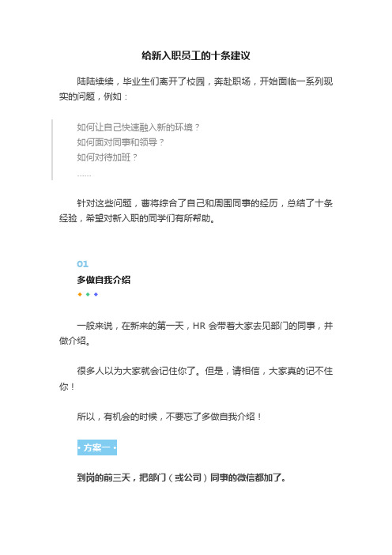Click the green diamond dot under the heading
The height and width of the screenshot is (555, 392).
pyautogui.click(x=88, y=294)
